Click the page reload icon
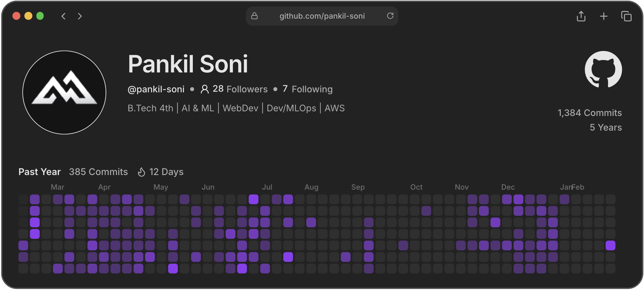Image resolution: width=644 pixels, height=291 pixels. (x=390, y=16)
